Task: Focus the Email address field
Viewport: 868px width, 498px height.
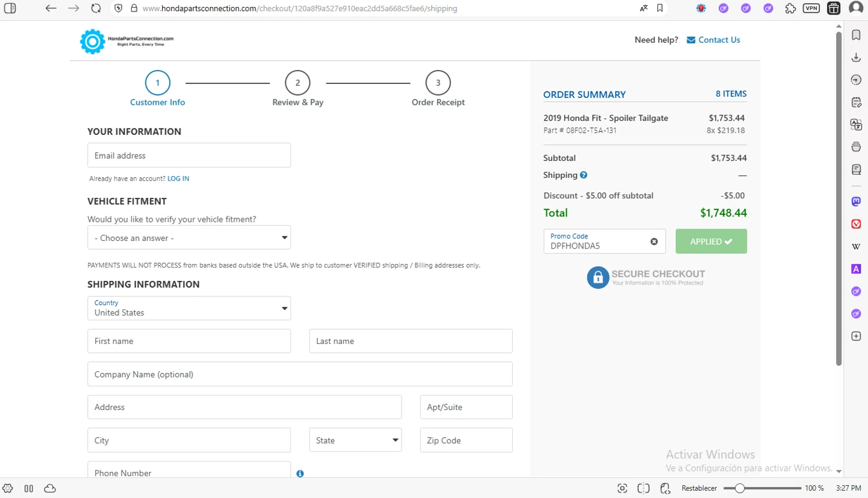Action: click(x=189, y=155)
